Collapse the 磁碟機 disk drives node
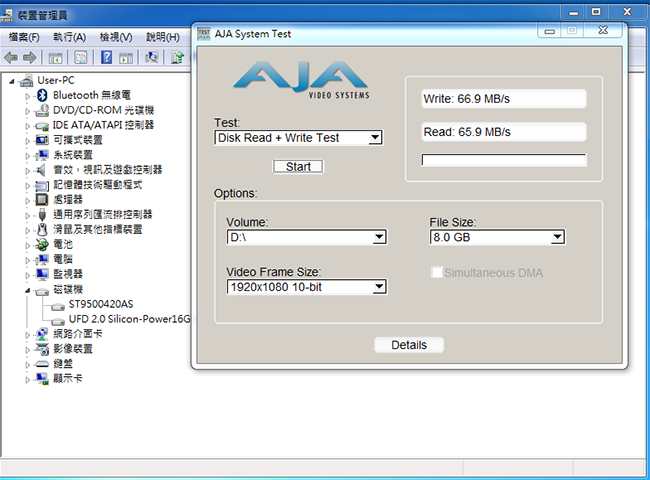This screenshot has width=650, height=480. coord(27,291)
